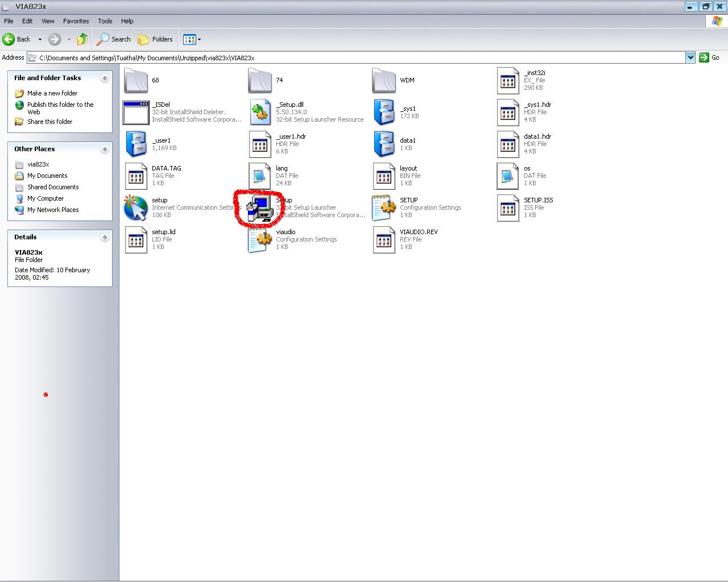This screenshot has width=728, height=582.
Task: Click Share this folder link
Action: point(50,122)
